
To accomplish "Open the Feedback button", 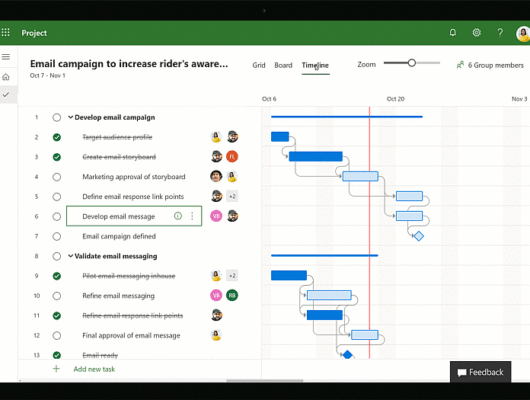I will [480, 372].
